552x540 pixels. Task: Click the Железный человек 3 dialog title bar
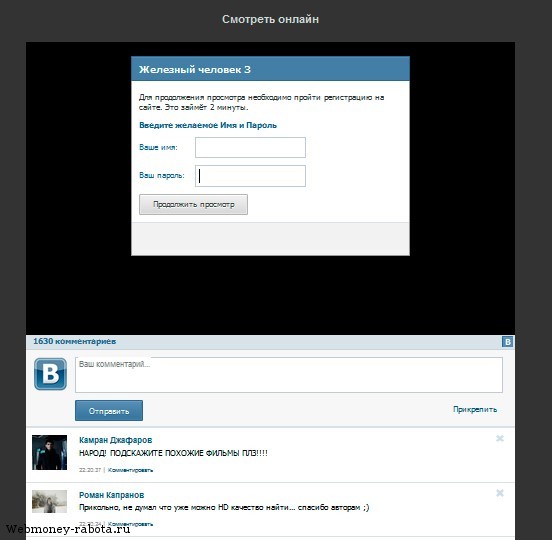click(x=270, y=69)
